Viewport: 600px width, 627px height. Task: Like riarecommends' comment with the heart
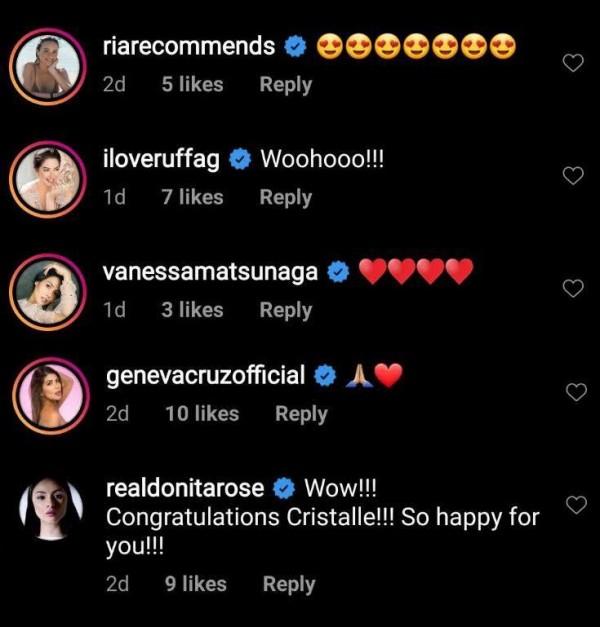coord(574,64)
